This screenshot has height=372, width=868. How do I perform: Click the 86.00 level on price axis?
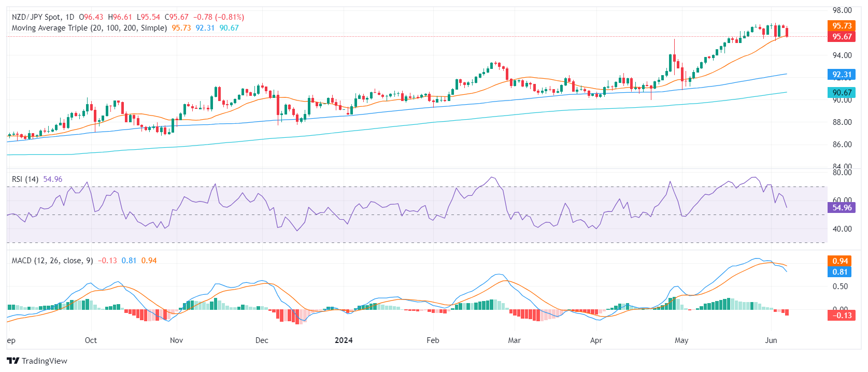[842, 145]
